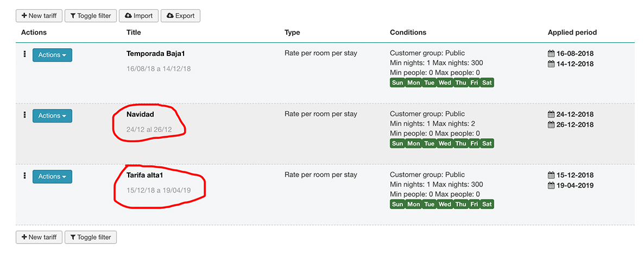Click the Title column header
Viewport: 644px width, 257px height.
pyautogui.click(x=134, y=33)
